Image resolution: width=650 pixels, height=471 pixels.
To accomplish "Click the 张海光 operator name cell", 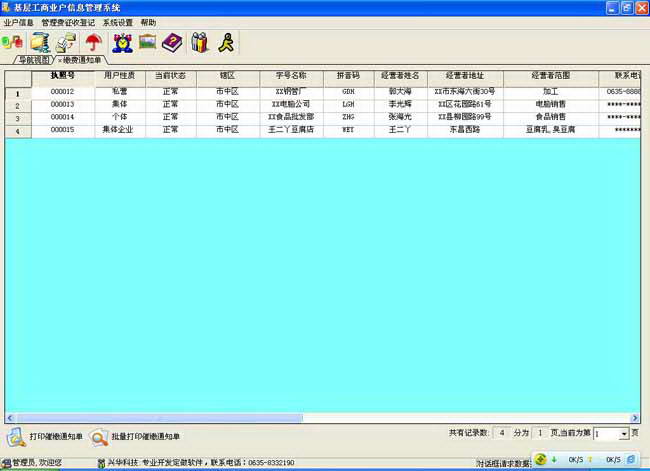I will click(x=400, y=117).
